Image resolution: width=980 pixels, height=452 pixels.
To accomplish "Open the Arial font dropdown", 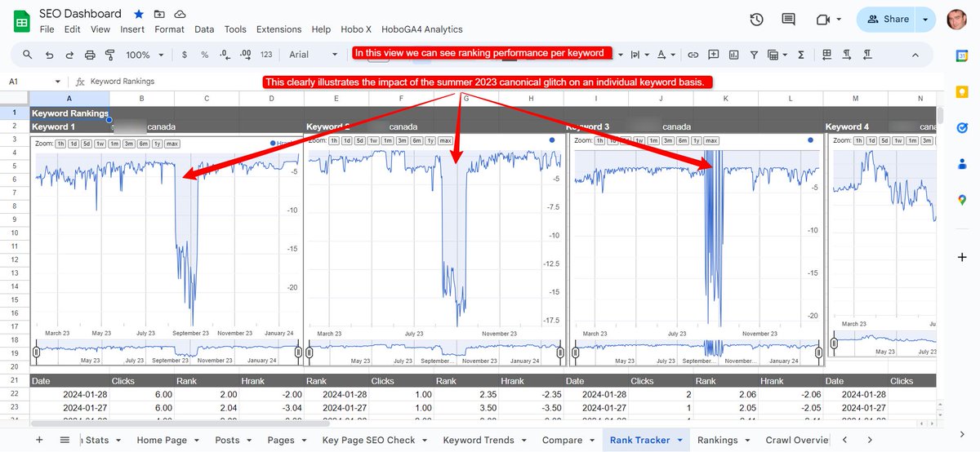I will [313, 55].
